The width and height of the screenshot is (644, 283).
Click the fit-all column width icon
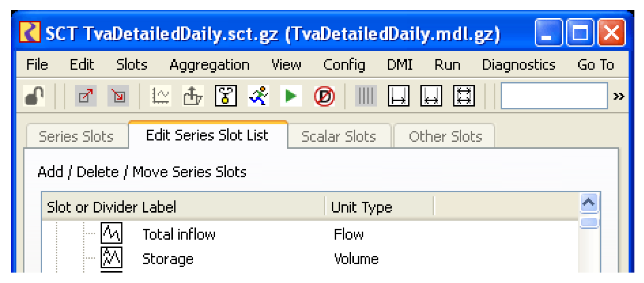(463, 96)
